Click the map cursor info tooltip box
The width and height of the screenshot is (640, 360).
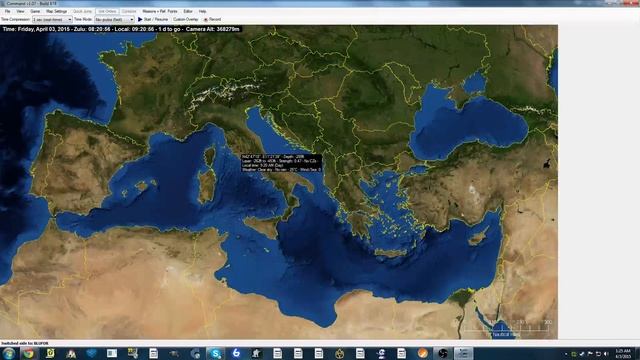282,163
